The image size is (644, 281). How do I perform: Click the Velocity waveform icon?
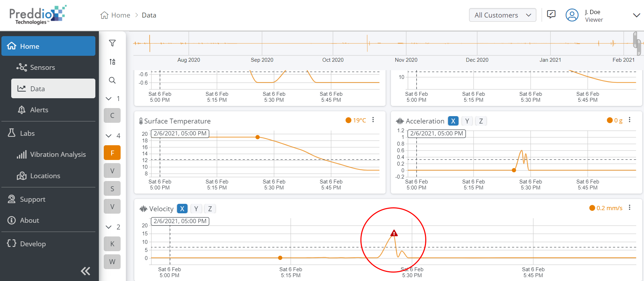[x=143, y=209]
